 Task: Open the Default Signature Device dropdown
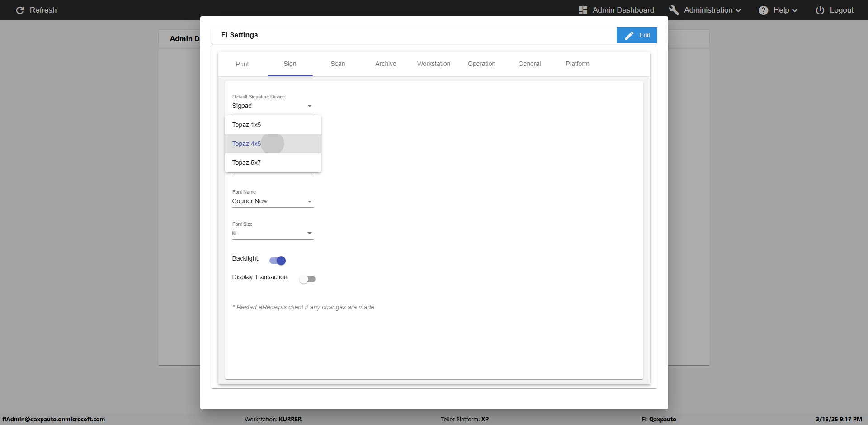point(273,106)
